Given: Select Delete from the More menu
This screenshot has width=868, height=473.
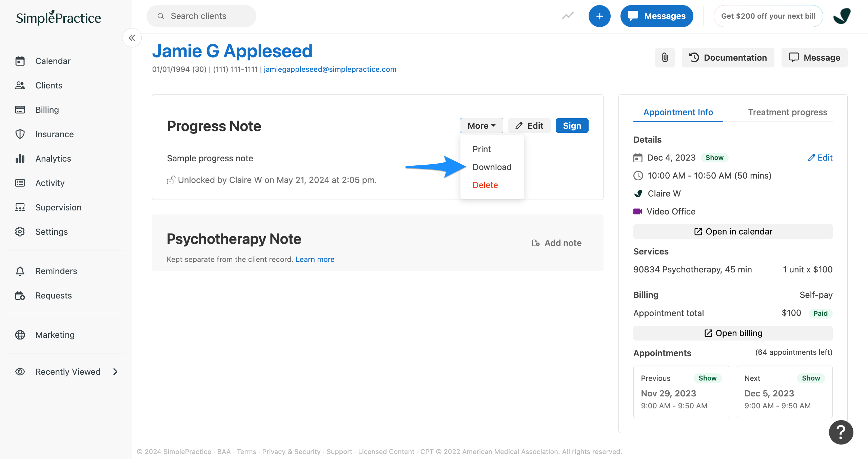Looking at the screenshot, I should tap(485, 185).
